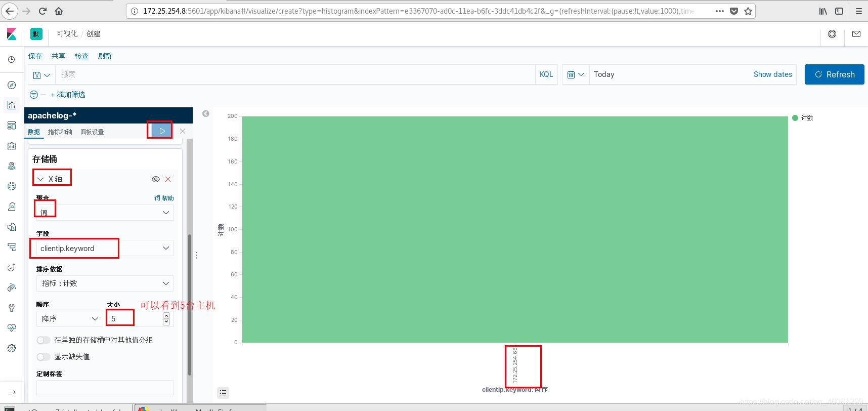Open Visualize chart icon in sidebar
Screen dimensions: 868x411
click(x=12, y=105)
